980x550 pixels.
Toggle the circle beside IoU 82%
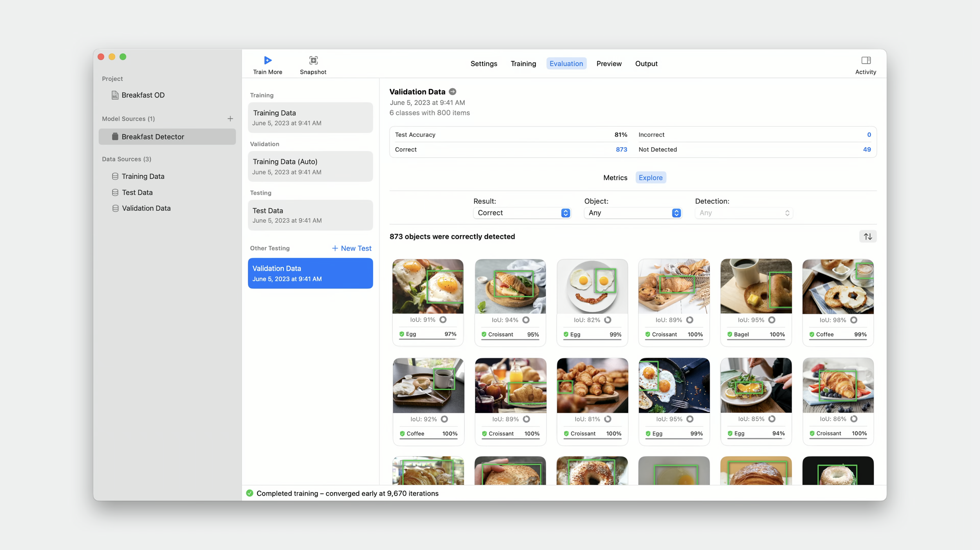tap(608, 320)
